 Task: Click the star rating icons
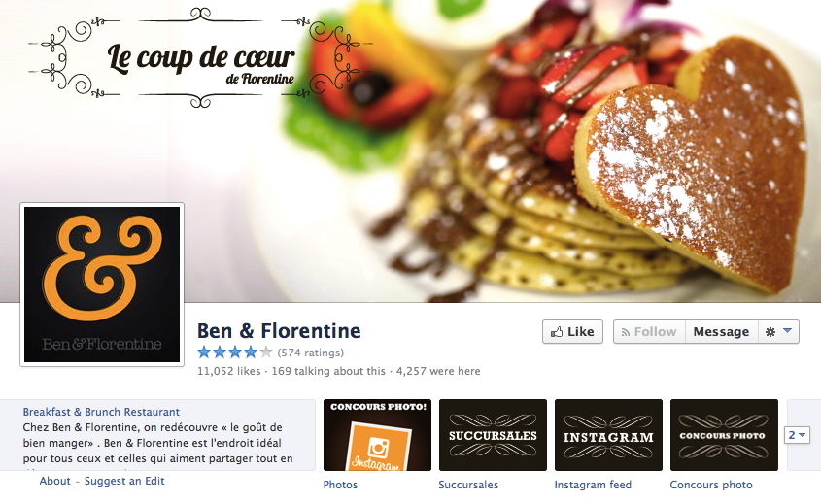click(235, 353)
